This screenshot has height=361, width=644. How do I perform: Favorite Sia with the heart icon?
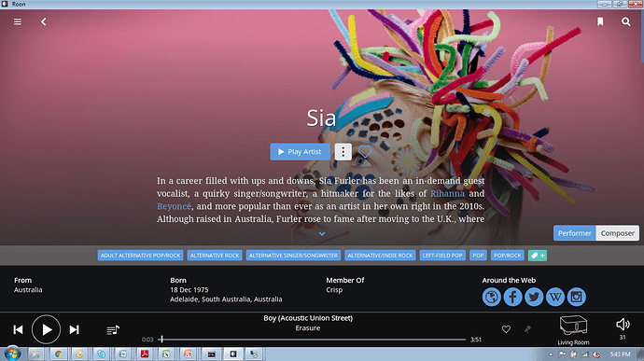pos(365,151)
